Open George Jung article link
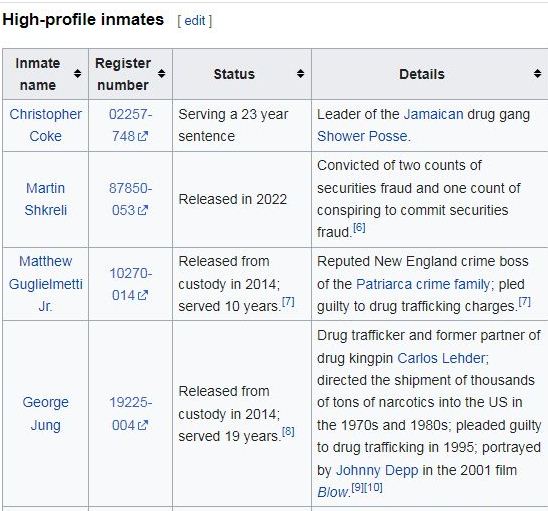The image size is (548, 511). point(45,414)
